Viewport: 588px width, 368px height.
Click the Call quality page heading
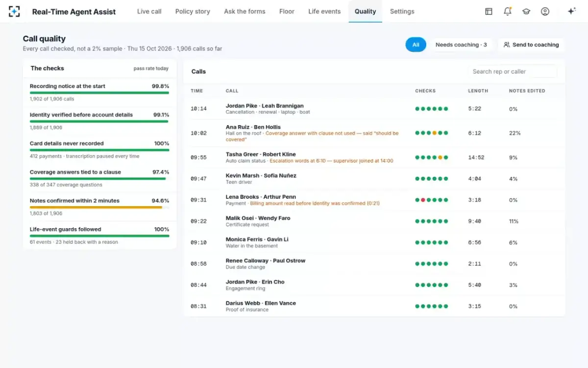(x=44, y=39)
